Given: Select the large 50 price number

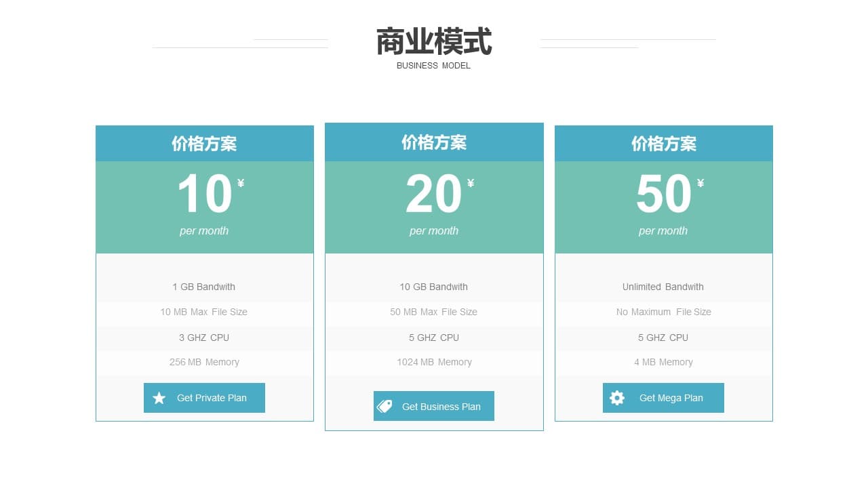Looking at the screenshot, I should (663, 195).
